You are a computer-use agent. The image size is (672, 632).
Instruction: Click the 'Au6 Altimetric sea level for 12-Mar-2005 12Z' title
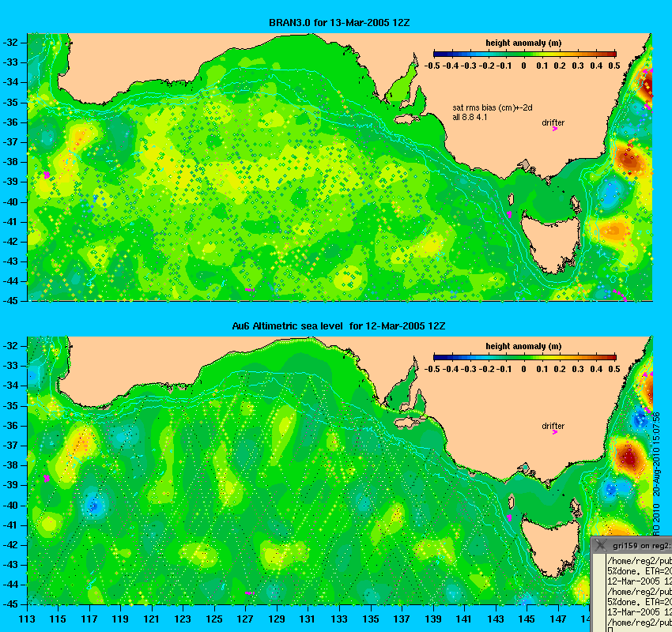[x=338, y=325]
